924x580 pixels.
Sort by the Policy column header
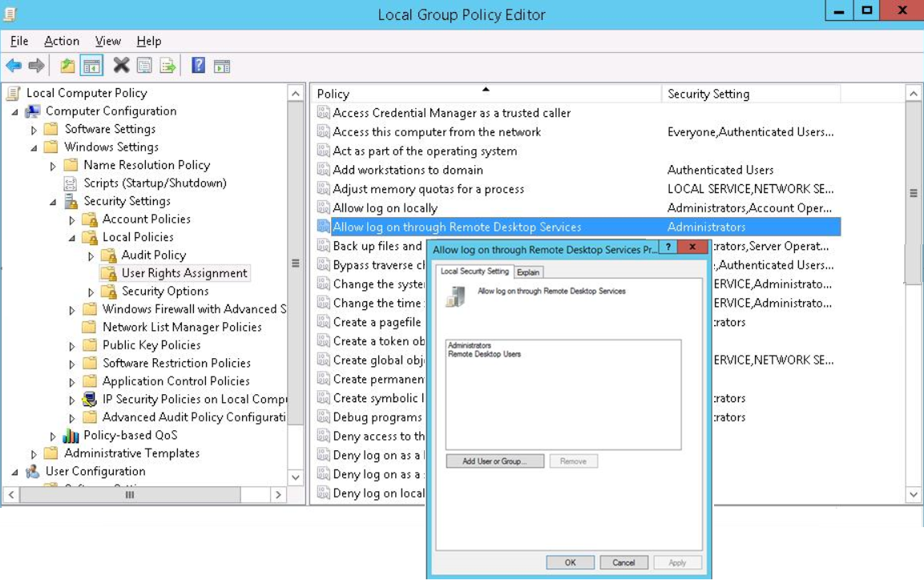tap(486, 94)
